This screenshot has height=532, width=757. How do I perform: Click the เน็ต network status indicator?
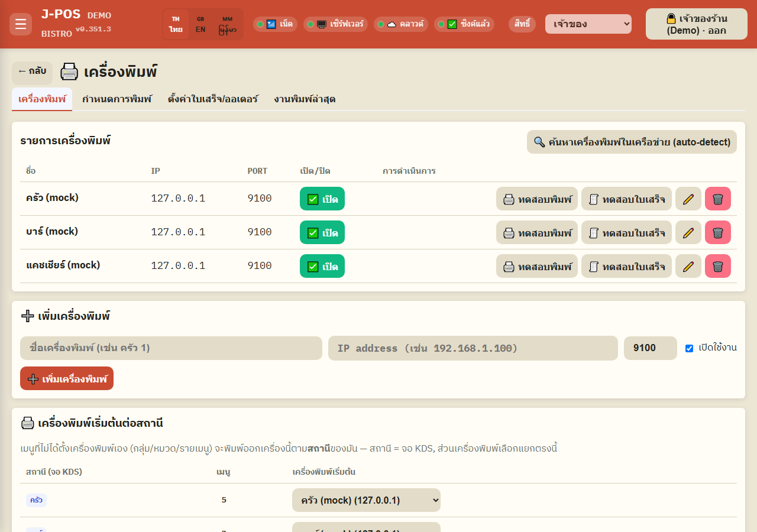[275, 24]
